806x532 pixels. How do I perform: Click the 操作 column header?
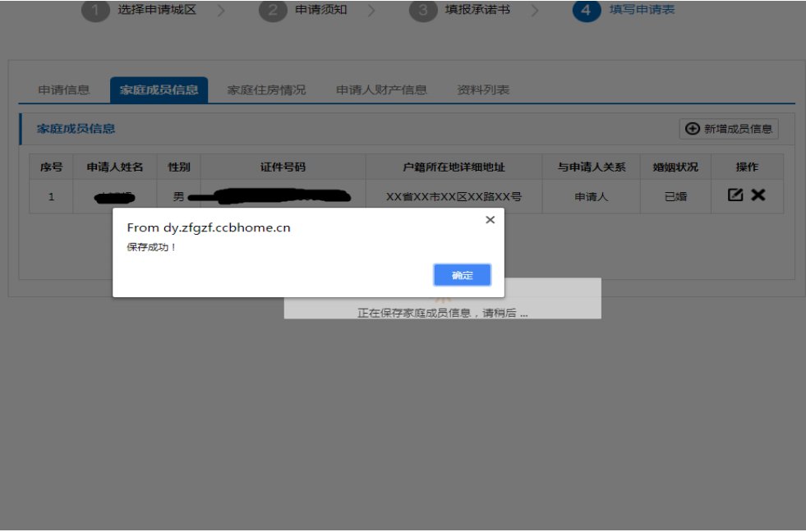(x=747, y=167)
